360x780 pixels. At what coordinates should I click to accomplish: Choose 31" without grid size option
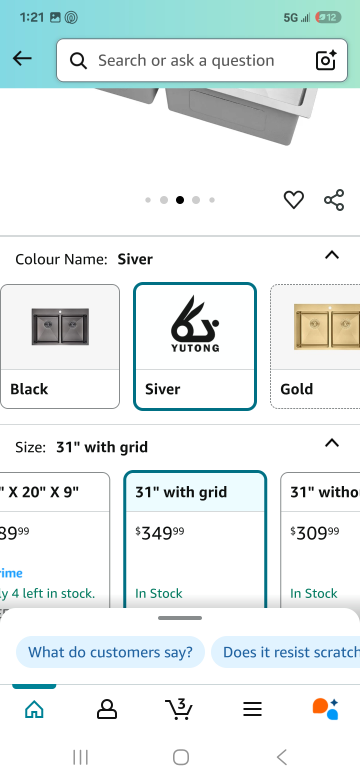click(320, 540)
